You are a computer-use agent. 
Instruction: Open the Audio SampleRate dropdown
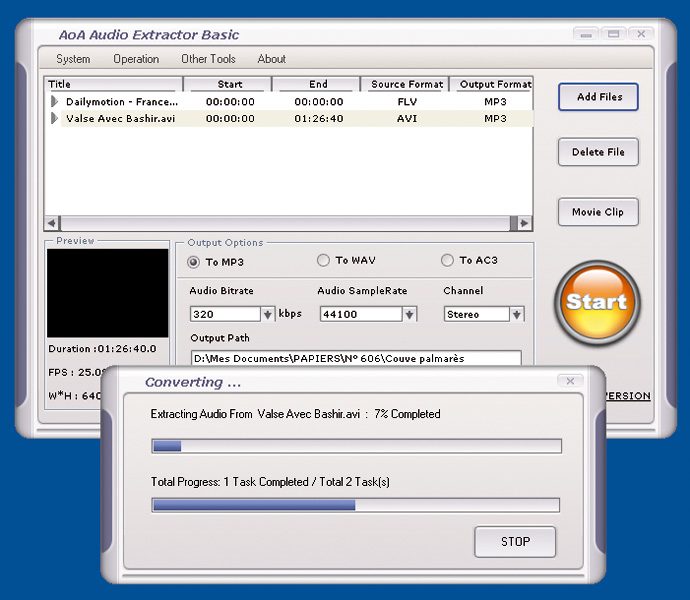coord(409,314)
